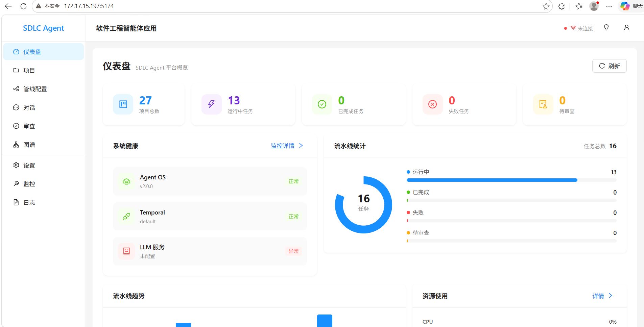Click the 不安全 security warning indicator
This screenshot has height=327, width=644.
pos(48,6)
